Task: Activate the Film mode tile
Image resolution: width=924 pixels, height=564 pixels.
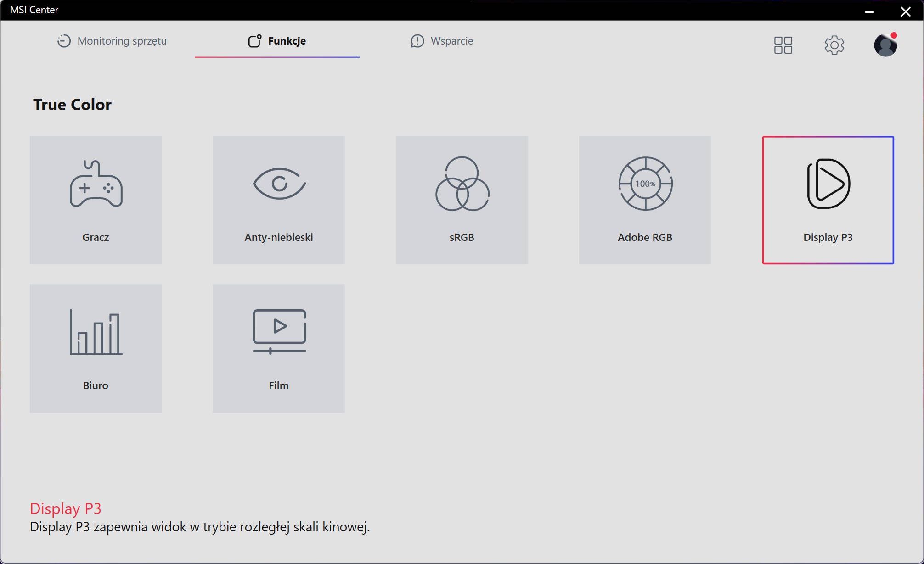Action: tap(279, 348)
